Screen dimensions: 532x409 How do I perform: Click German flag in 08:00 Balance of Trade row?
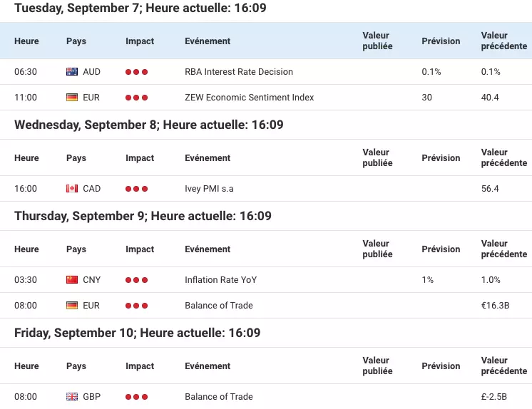tap(72, 305)
